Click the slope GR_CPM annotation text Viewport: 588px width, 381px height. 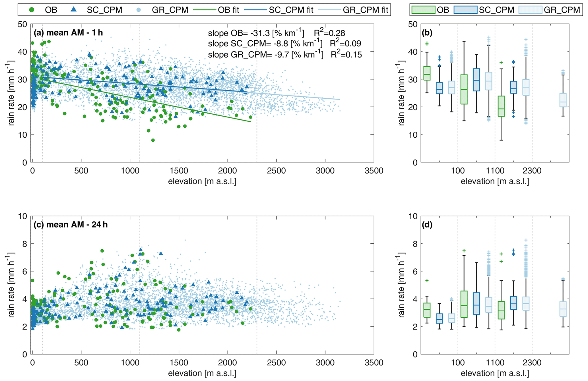click(x=285, y=55)
